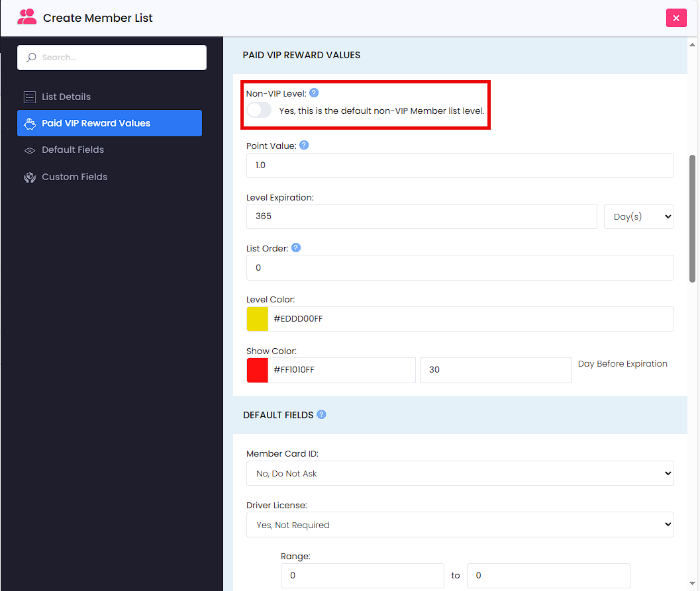Click the Range end field after 'to'
The image size is (700, 591).
[x=548, y=576]
